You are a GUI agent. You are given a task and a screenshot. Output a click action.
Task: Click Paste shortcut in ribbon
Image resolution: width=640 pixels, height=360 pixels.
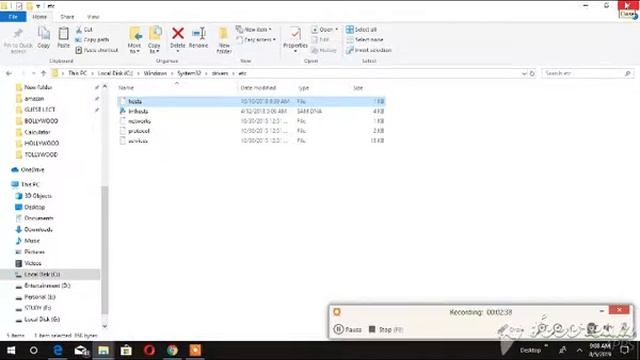(97, 50)
